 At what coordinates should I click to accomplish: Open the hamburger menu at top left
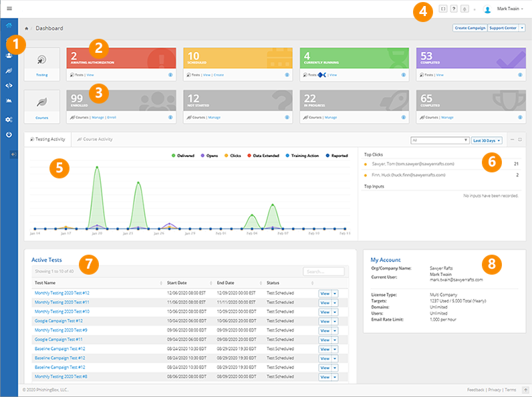pyautogui.click(x=9, y=9)
